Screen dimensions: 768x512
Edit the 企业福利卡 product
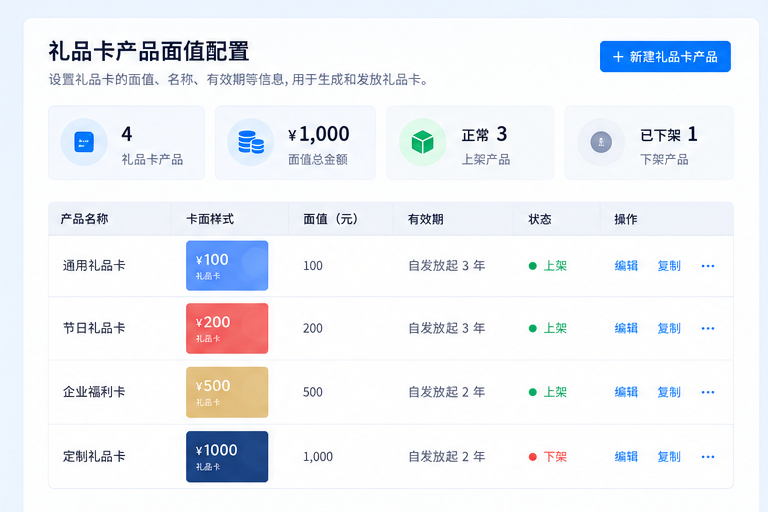coord(626,392)
